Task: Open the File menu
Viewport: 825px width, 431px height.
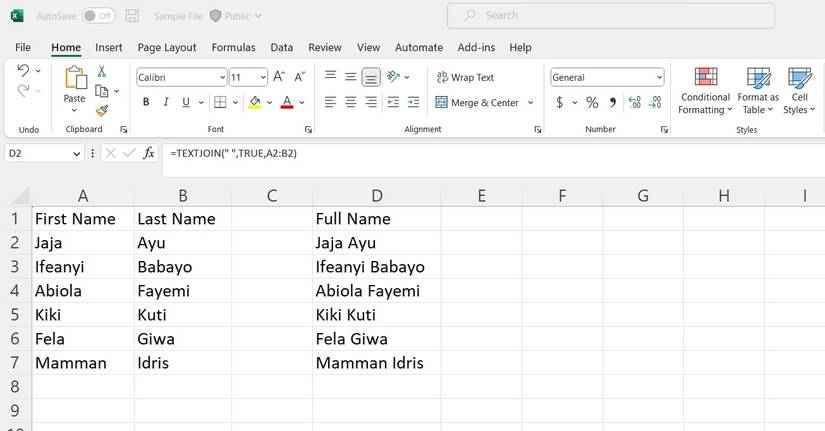Action: point(23,47)
